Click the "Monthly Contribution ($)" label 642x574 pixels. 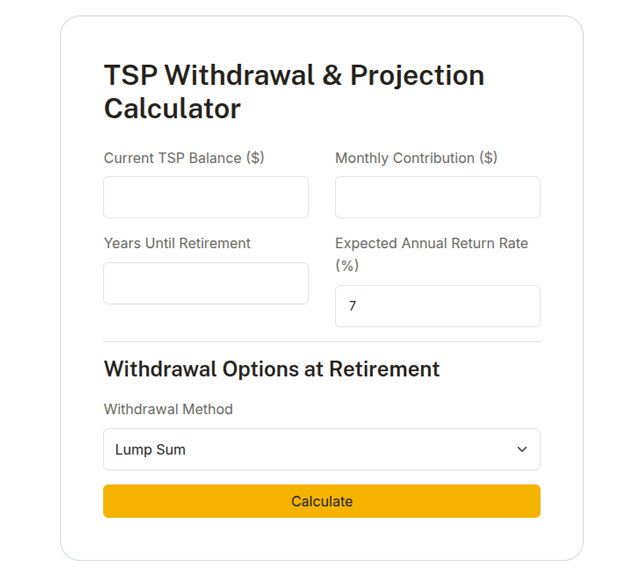(416, 158)
